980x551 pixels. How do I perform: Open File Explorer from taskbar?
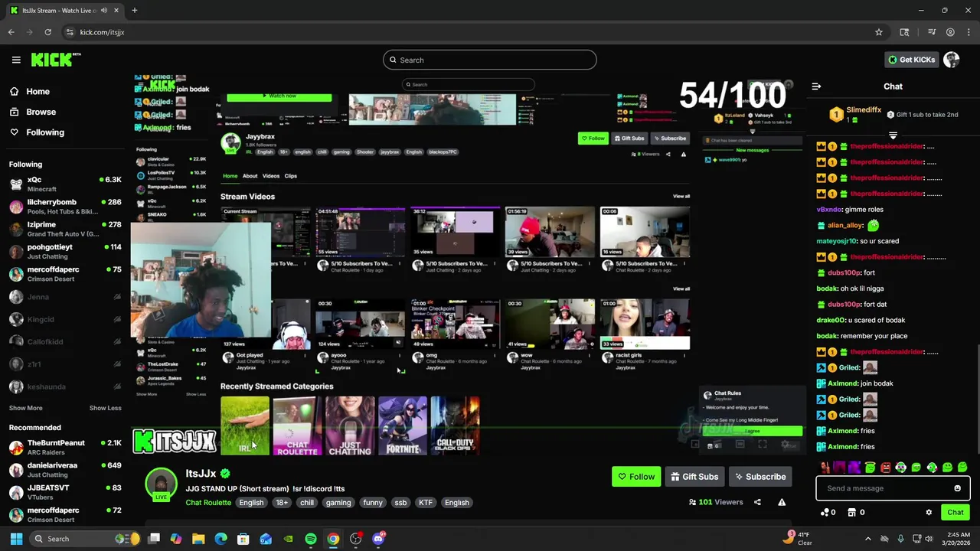198,539
